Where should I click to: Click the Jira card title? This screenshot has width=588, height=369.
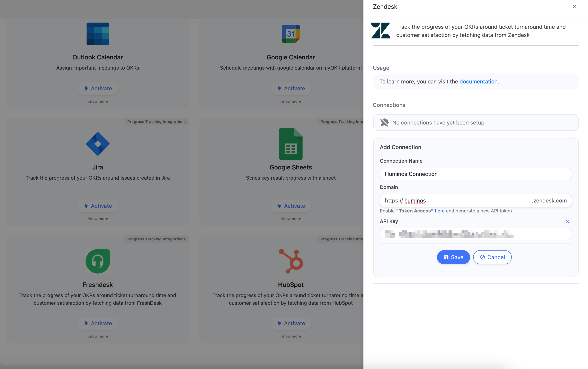(98, 167)
